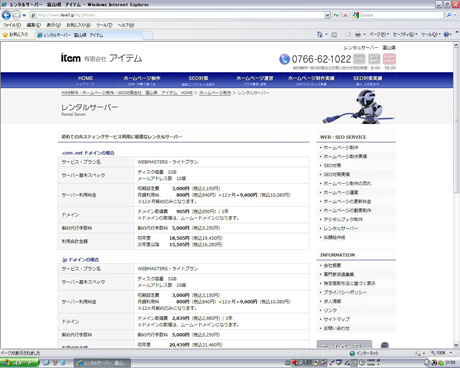Click the search magnifier icon beside Google box
Viewport: 460px width, 368px height.
(x=449, y=15)
